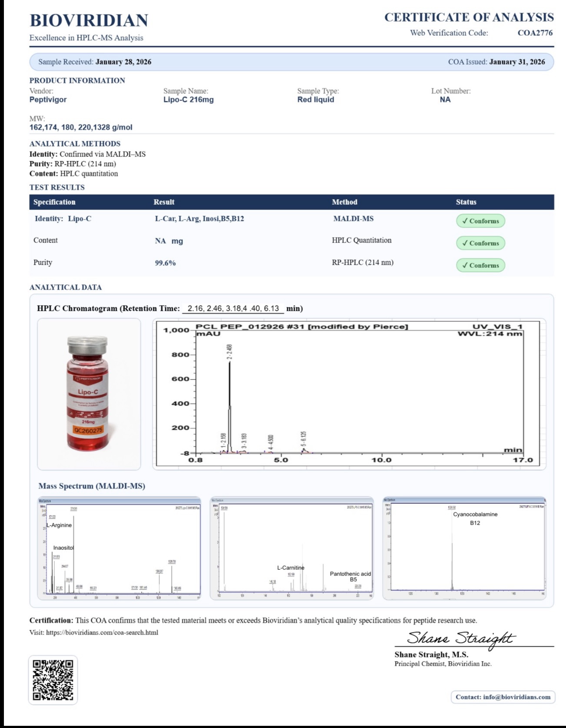Click the Specification column header
566x728 pixels.
tap(54, 202)
